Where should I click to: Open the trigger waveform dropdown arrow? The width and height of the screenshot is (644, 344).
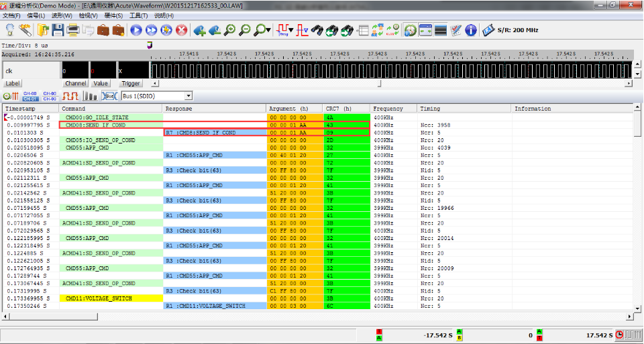291,30
